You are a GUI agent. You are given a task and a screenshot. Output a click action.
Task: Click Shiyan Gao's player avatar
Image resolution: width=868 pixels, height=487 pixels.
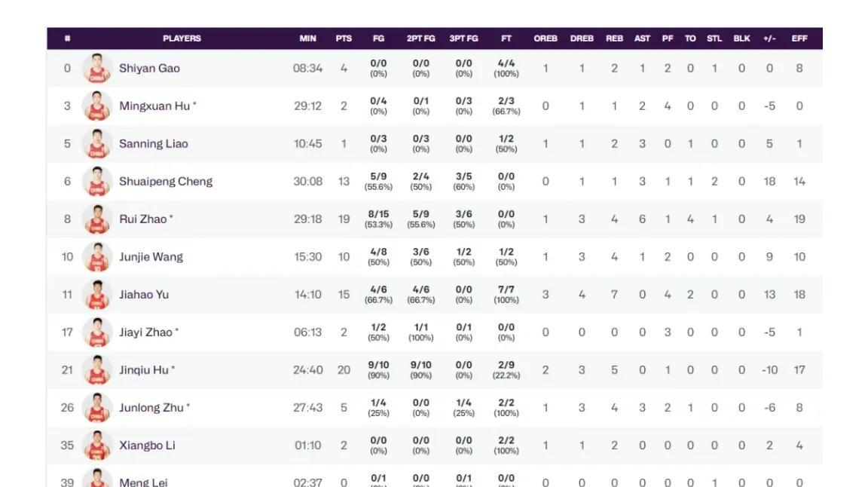96,69
